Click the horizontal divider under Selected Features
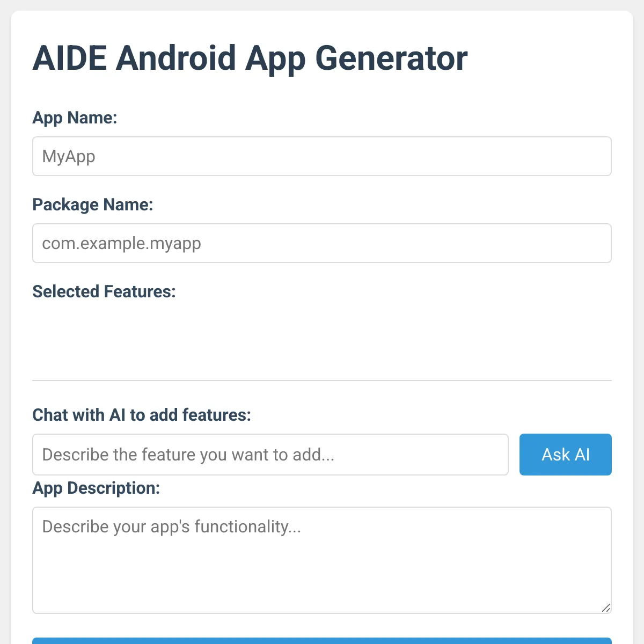 click(322, 380)
